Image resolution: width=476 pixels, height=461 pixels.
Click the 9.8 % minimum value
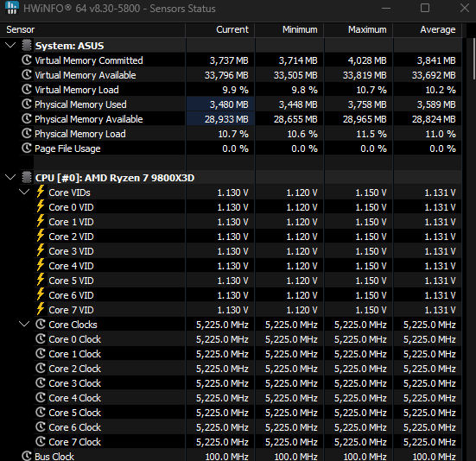[304, 90]
